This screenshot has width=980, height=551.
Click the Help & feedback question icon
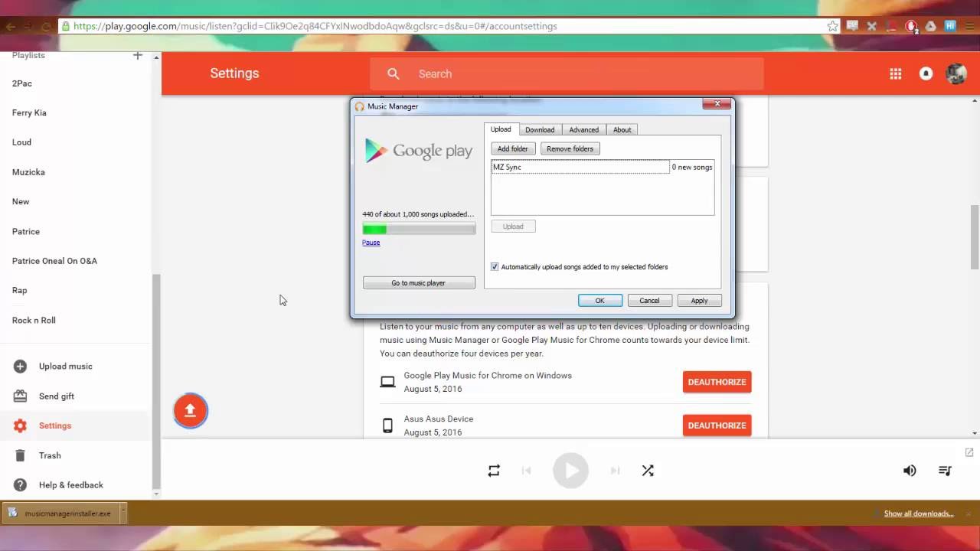pos(20,485)
